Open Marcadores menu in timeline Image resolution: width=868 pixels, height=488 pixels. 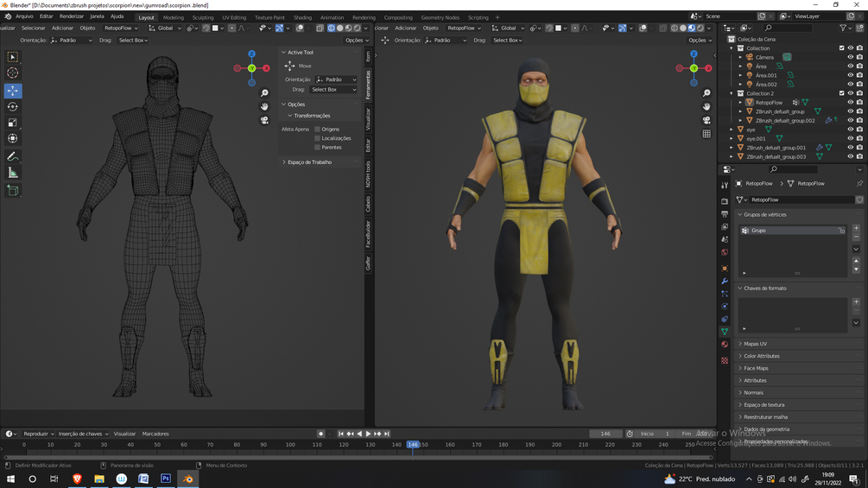click(155, 434)
